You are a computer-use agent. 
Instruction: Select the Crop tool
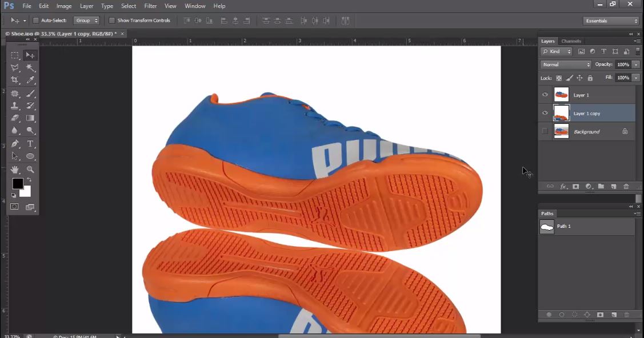[15, 80]
